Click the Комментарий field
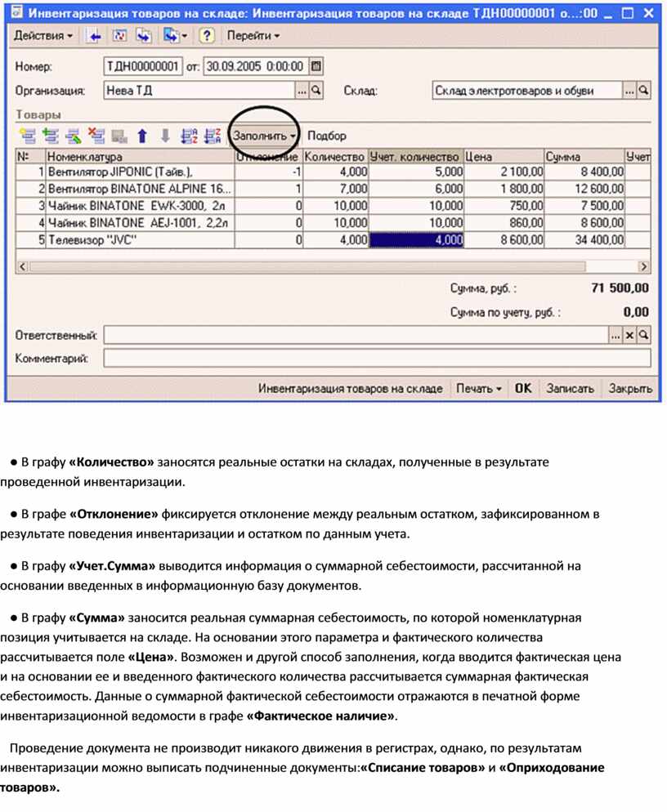Image resolution: width=667 pixels, height=812 pixels. point(377,358)
